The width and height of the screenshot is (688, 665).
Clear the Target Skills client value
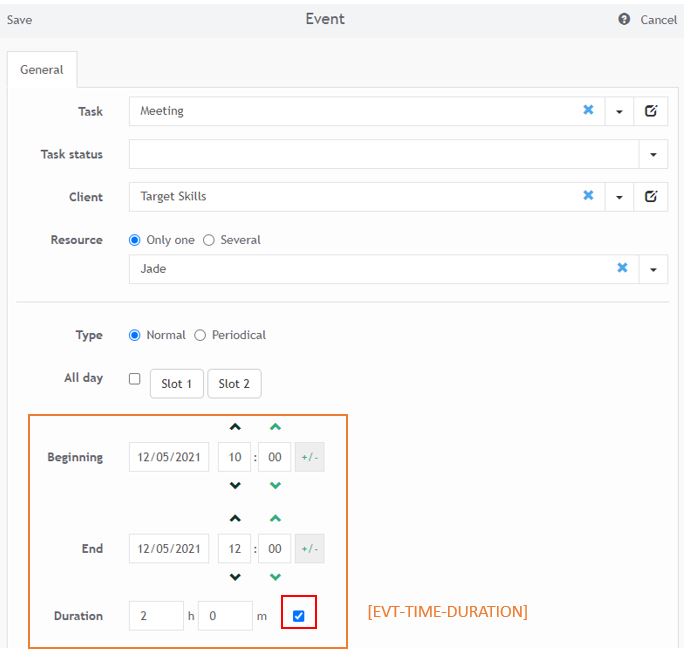coord(588,197)
